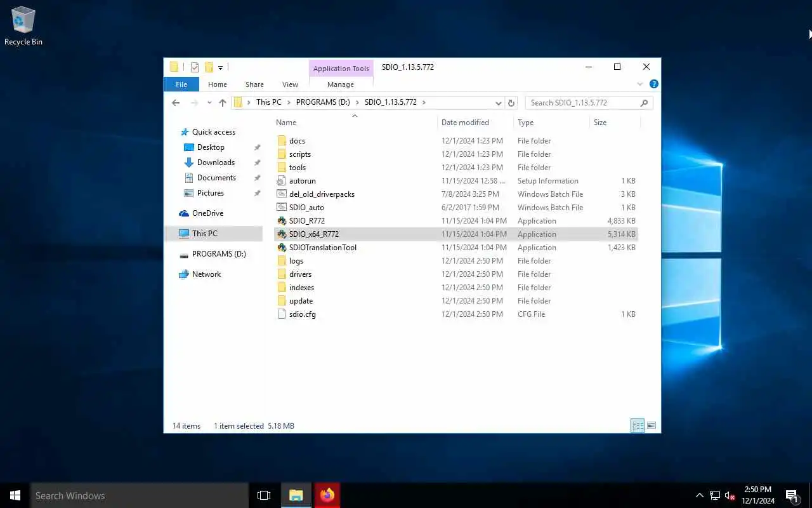812x508 pixels.
Task: Select Network in the navigation pane
Action: 206,274
